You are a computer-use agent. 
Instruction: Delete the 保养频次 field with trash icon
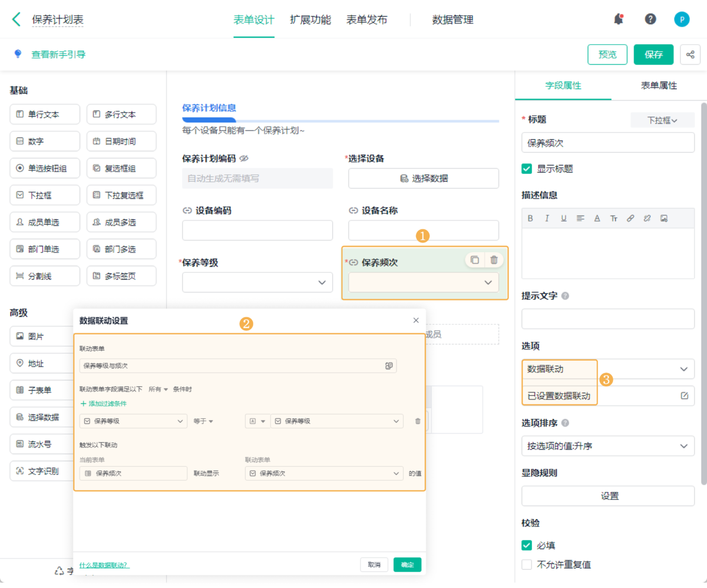[494, 259]
